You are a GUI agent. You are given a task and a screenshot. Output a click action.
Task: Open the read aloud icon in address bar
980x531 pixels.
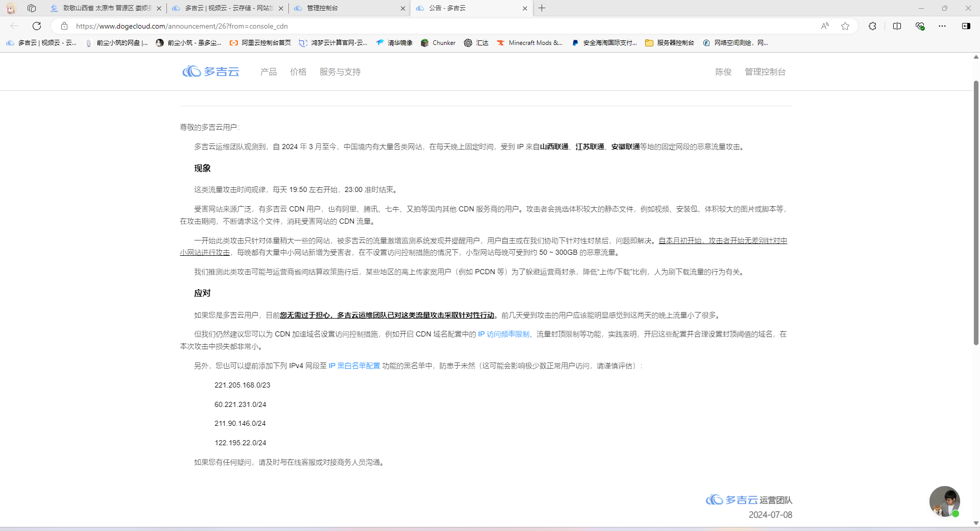click(825, 26)
